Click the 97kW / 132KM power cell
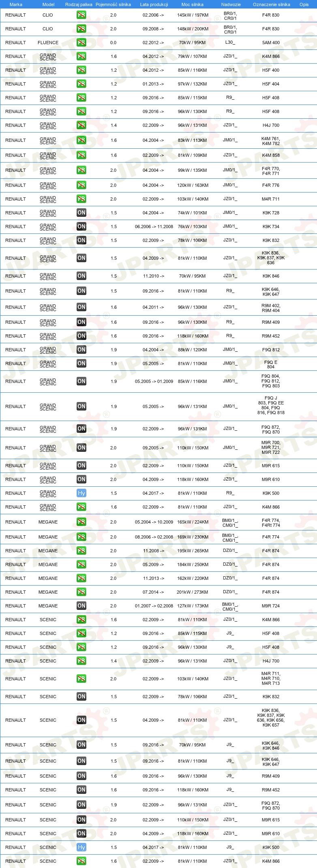 pyautogui.click(x=193, y=84)
